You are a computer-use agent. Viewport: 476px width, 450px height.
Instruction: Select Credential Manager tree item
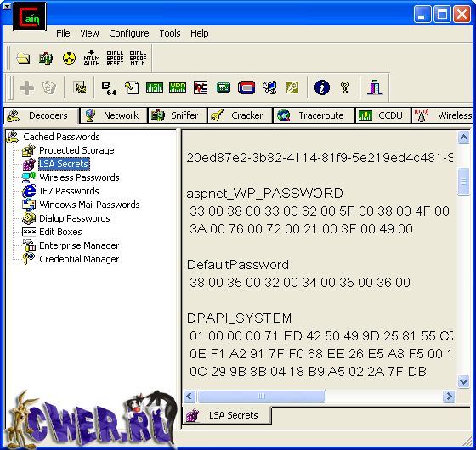pyautogui.click(x=79, y=259)
